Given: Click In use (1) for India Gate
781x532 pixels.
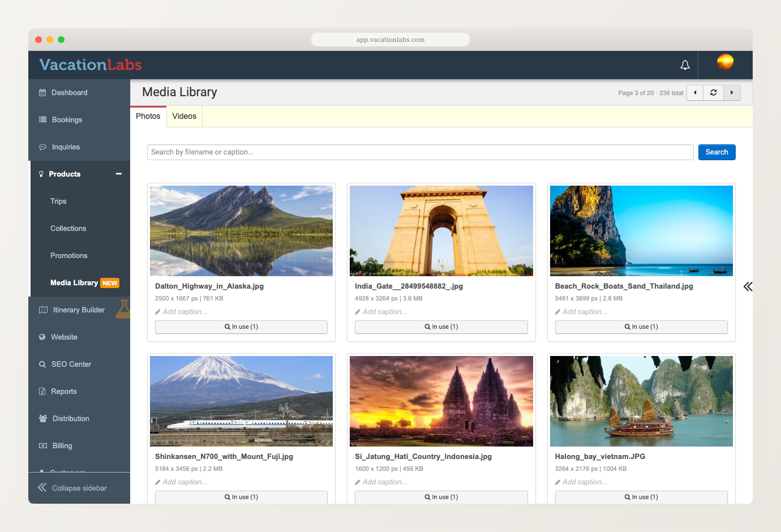Looking at the screenshot, I should [441, 327].
